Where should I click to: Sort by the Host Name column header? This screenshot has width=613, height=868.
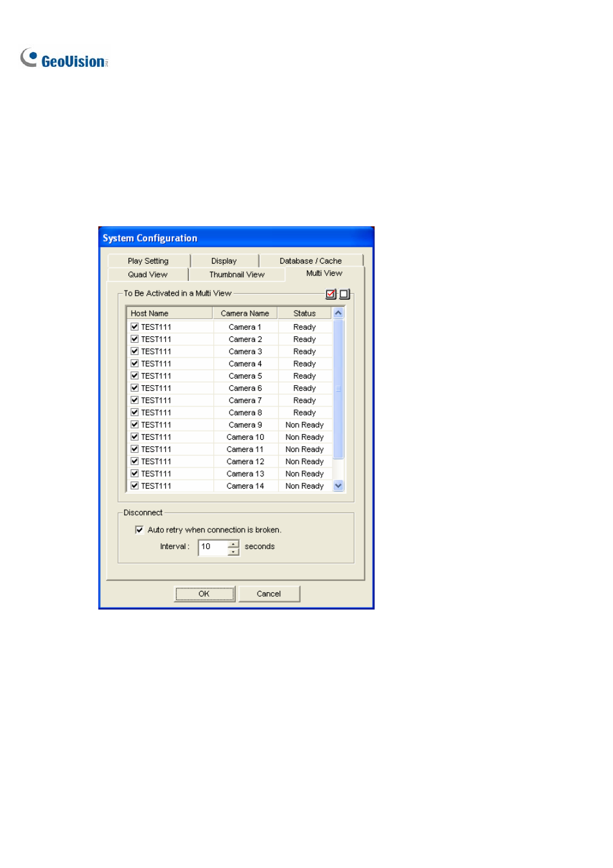[x=170, y=314]
